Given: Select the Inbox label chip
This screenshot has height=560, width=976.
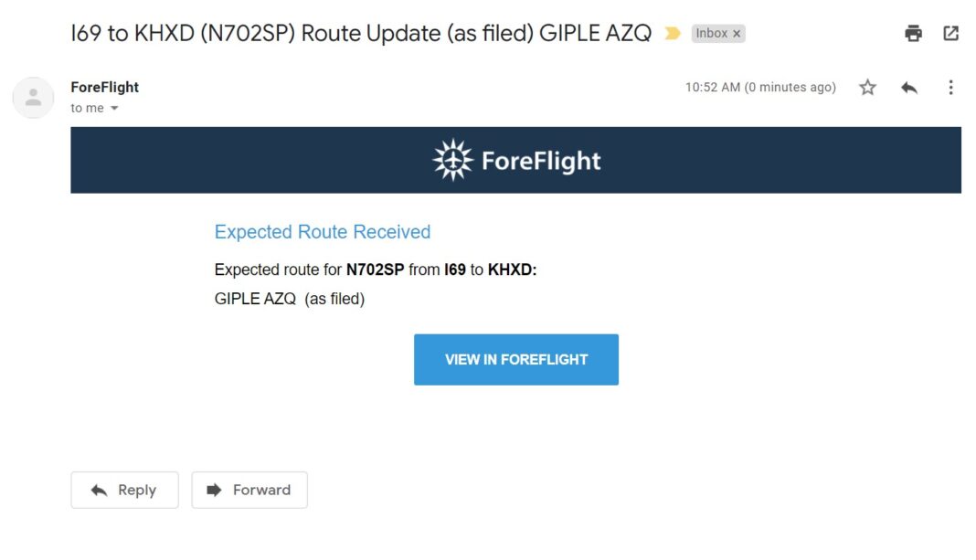Looking at the screenshot, I should [x=711, y=33].
